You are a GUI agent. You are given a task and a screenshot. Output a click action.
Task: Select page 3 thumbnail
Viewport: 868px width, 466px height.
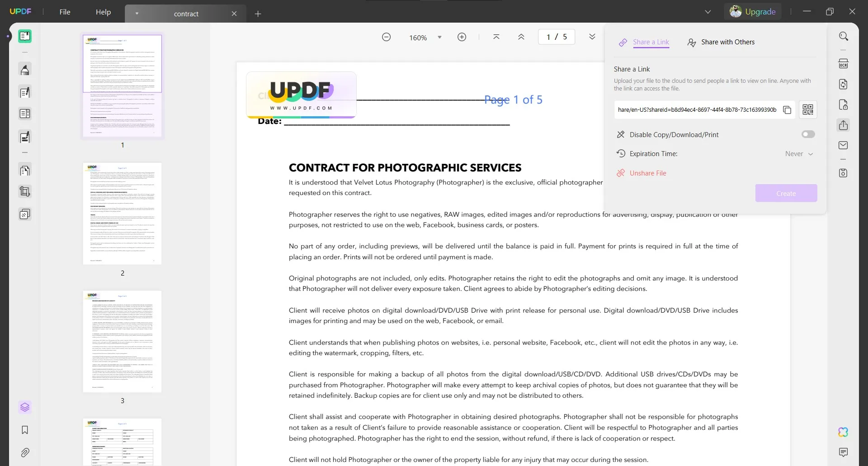tap(122, 342)
